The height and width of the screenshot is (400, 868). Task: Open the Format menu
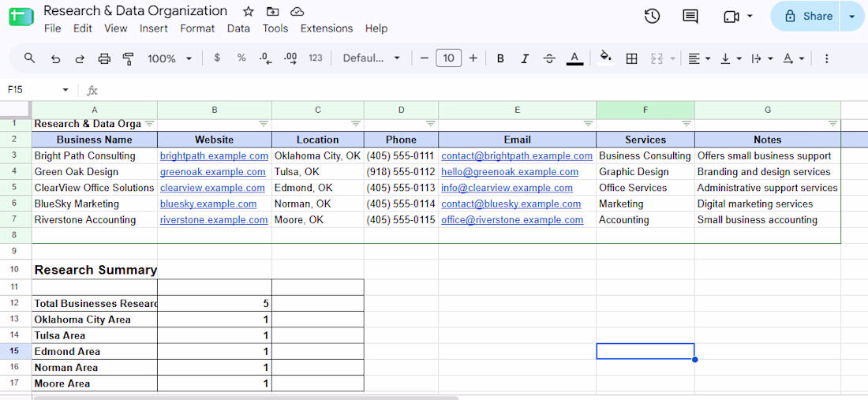197,28
